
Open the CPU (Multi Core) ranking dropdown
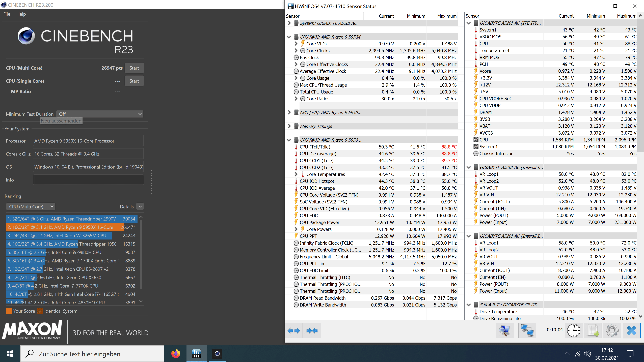coord(31,207)
